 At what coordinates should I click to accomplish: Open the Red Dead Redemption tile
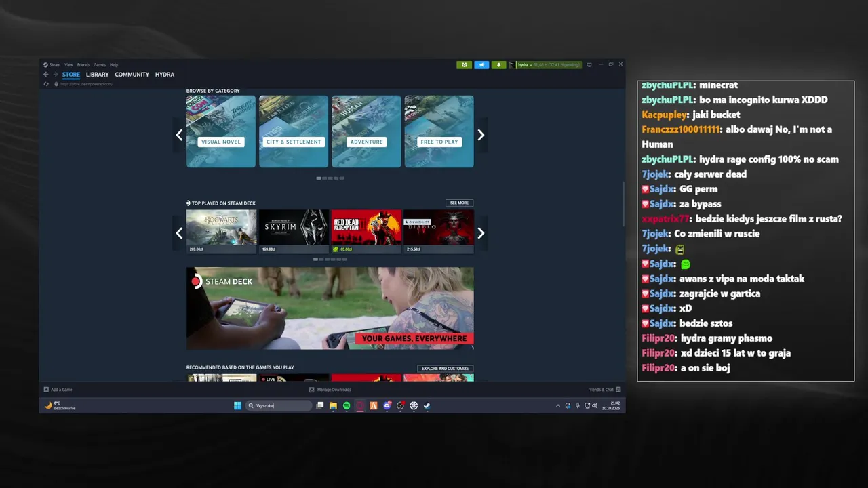click(366, 231)
